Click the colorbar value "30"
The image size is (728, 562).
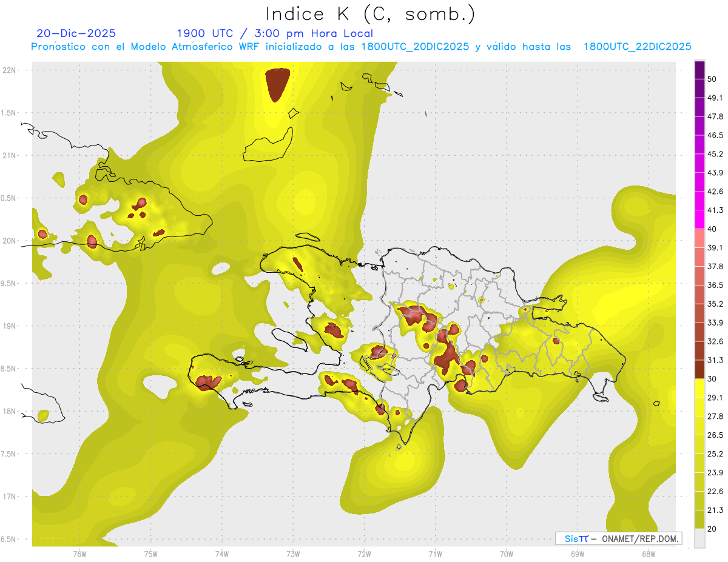tap(712, 379)
